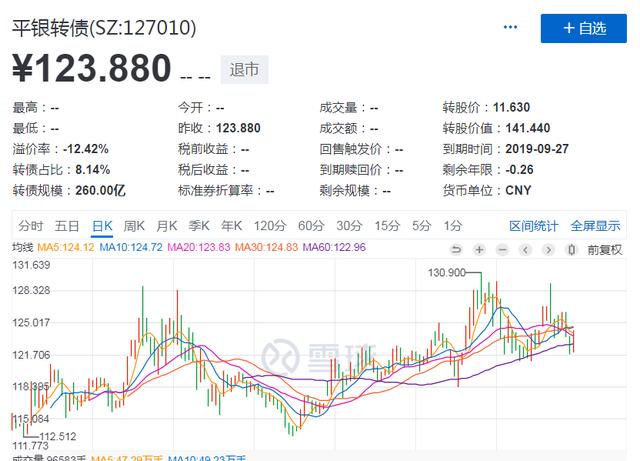This screenshot has width=640, height=461.
Task: Switch to the 120分 chart tab
Action: [x=270, y=226]
